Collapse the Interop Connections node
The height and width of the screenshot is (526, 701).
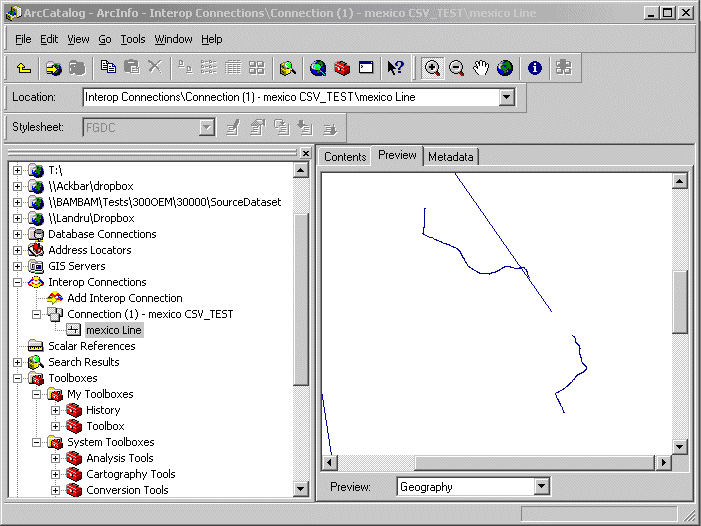17,282
